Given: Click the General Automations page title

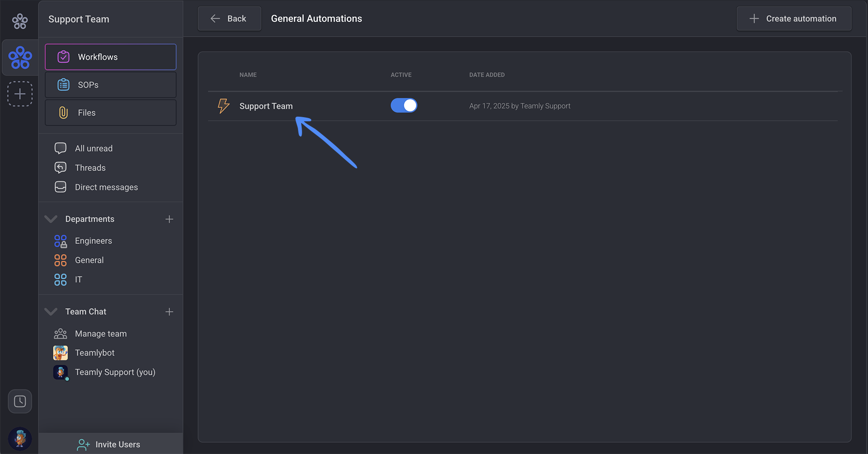Looking at the screenshot, I should [x=316, y=19].
